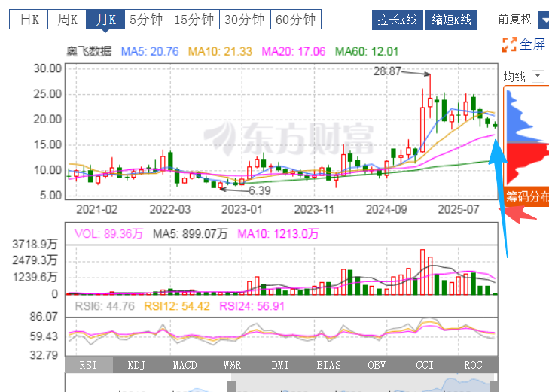Switch to the 周K weekly chart tab
This screenshot has width=549, height=392.
point(67,20)
